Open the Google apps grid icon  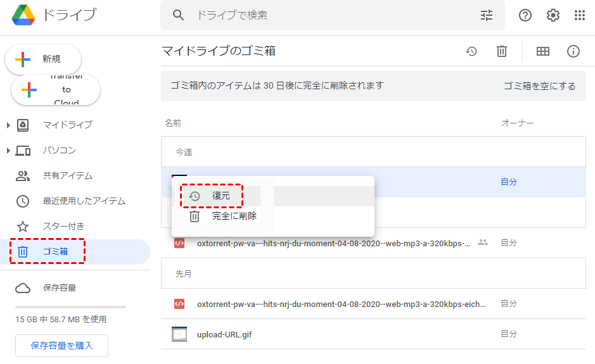click(x=579, y=15)
